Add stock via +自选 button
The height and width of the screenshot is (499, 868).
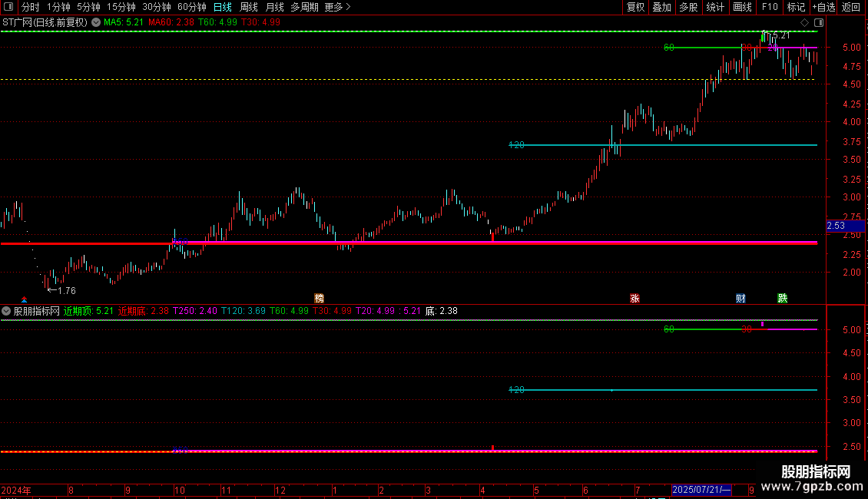tap(823, 7)
